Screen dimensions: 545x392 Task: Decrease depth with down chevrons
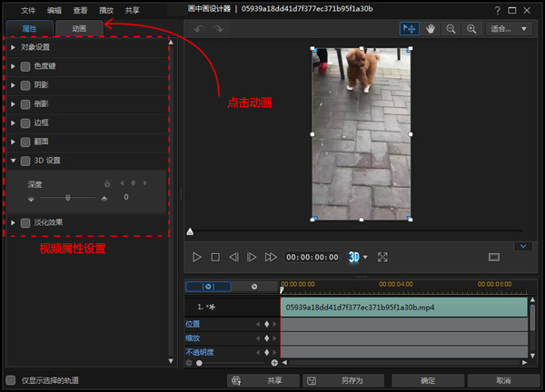click(31, 199)
